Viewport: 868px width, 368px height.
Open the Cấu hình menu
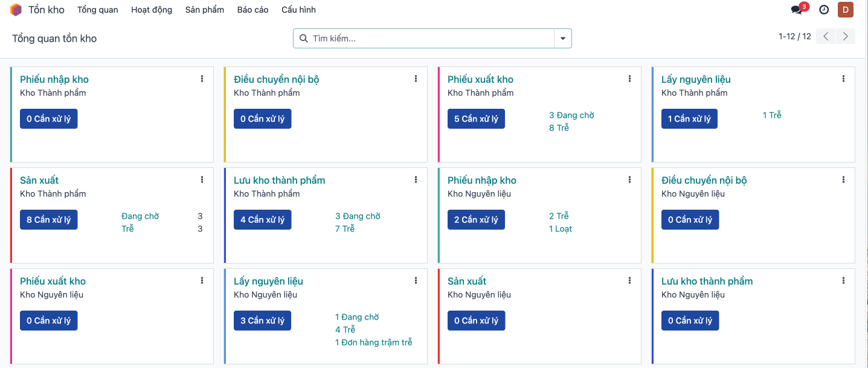[298, 10]
